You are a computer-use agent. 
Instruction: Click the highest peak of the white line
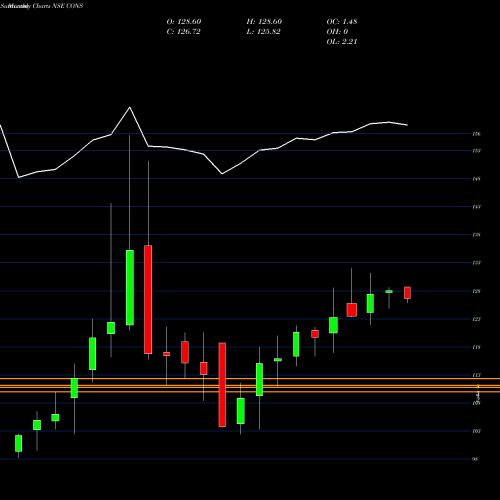point(130,107)
